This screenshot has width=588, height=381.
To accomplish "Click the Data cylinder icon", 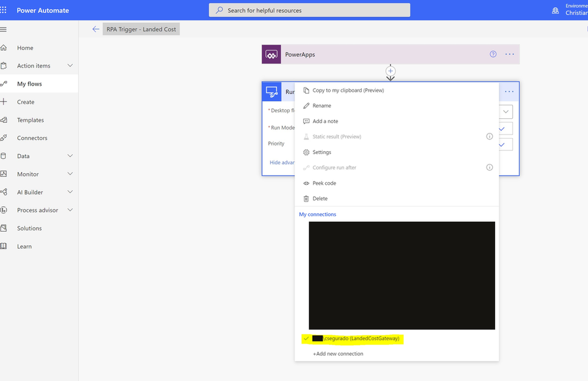I will click(4, 156).
